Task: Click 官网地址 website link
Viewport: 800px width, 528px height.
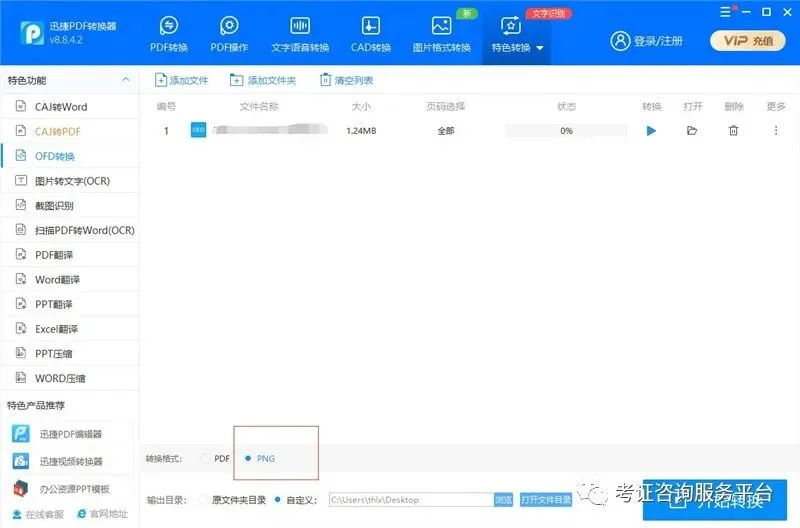Action: [x=102, y=514]
